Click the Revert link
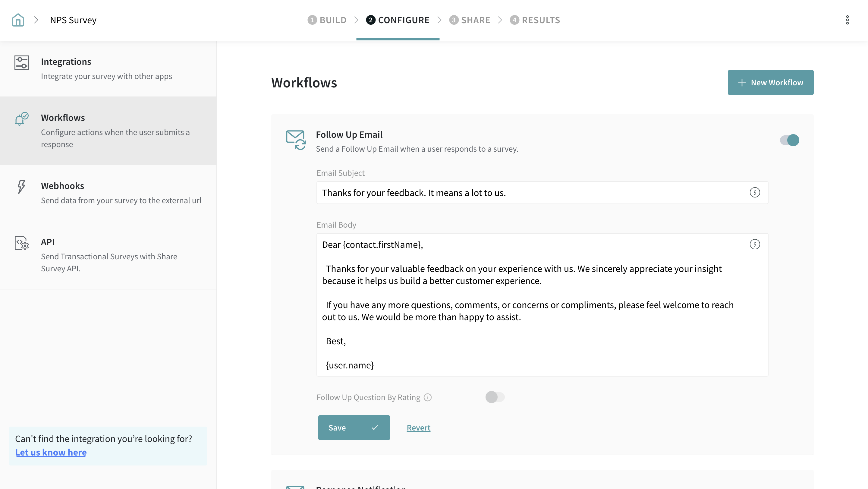 [418, 428]
